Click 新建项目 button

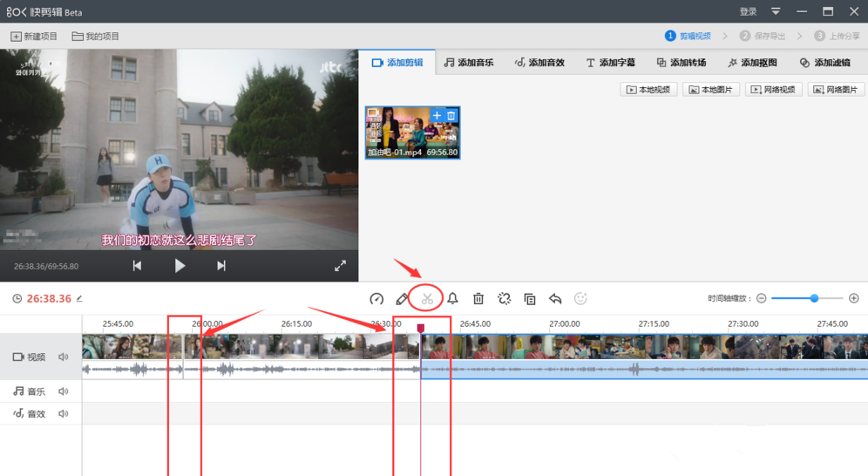click(x=34, y=37)
